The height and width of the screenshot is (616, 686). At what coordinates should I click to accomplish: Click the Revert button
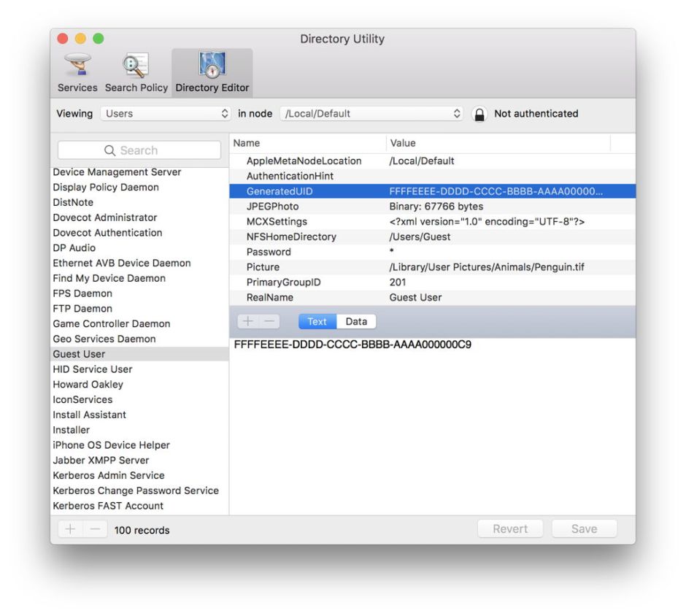510,529
